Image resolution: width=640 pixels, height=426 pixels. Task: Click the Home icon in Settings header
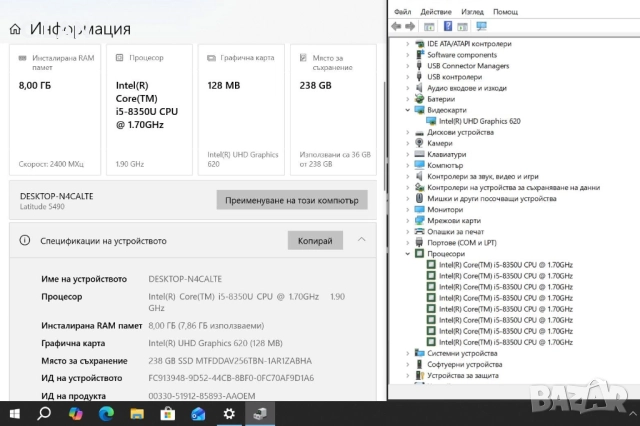pyautogui.click(x=15, y=29)
